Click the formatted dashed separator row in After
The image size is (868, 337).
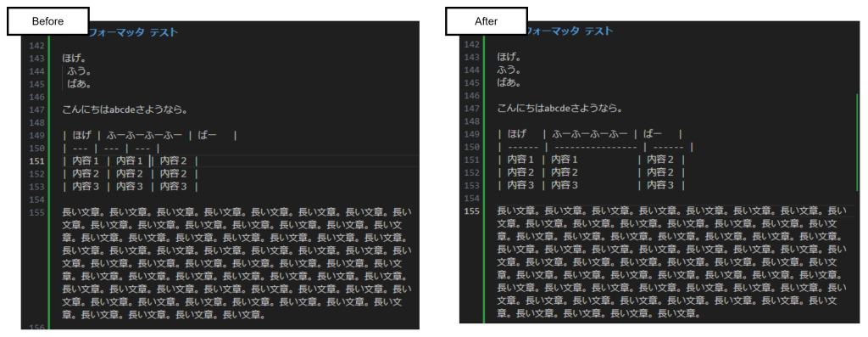click(x=595, y=148)
